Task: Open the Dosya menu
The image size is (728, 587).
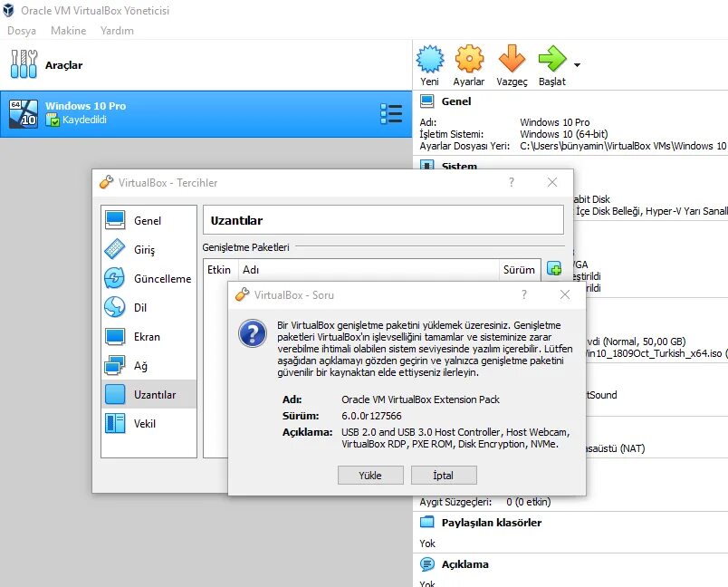Action: pos(22,31)
